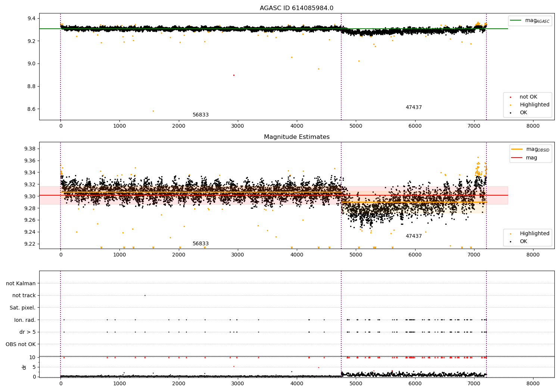Viewport: 560px width, 392px height.
Task: Click the '9.36' y-tick of middle plot
Action: [x=30, y=161]
